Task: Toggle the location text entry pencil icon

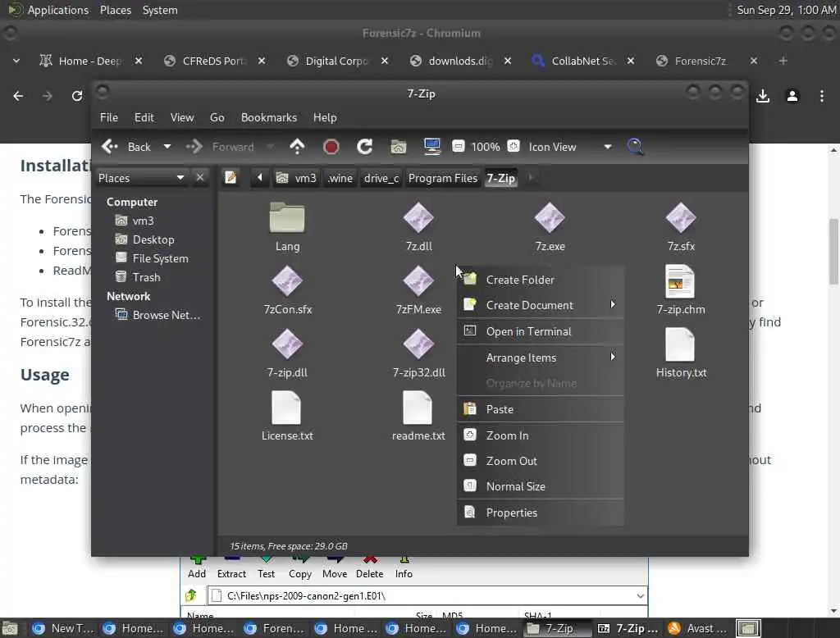Action: [231, 177]
